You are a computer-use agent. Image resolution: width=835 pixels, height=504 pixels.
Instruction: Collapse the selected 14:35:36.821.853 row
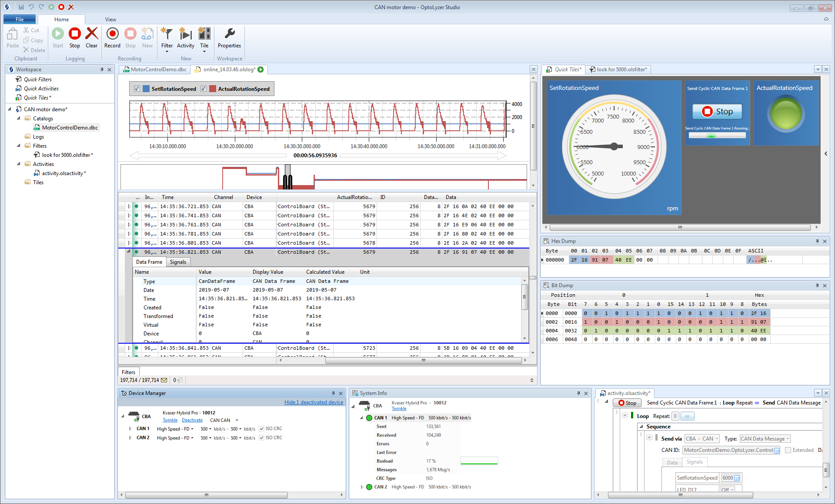(129, 252)
